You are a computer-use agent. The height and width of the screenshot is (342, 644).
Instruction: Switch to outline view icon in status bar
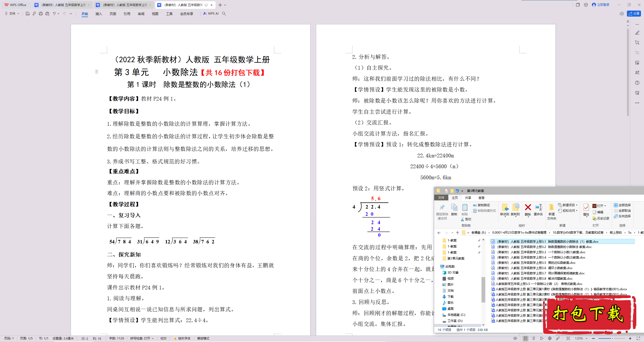click(534, 338)
